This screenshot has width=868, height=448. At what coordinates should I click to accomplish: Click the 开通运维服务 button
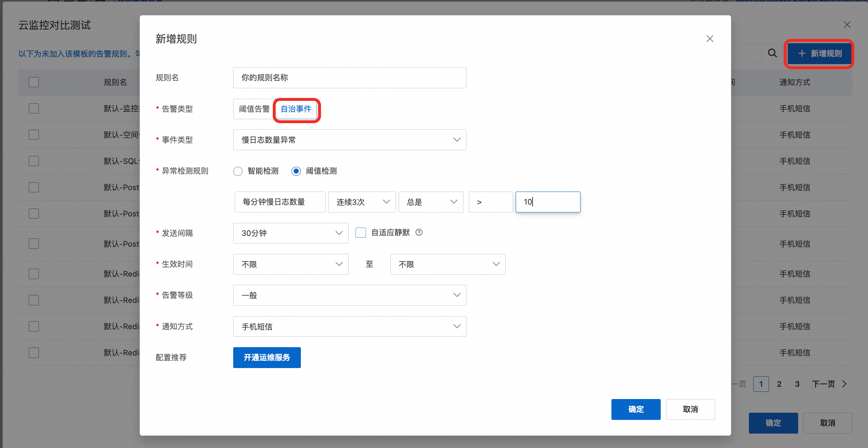[x=267, y=357]
